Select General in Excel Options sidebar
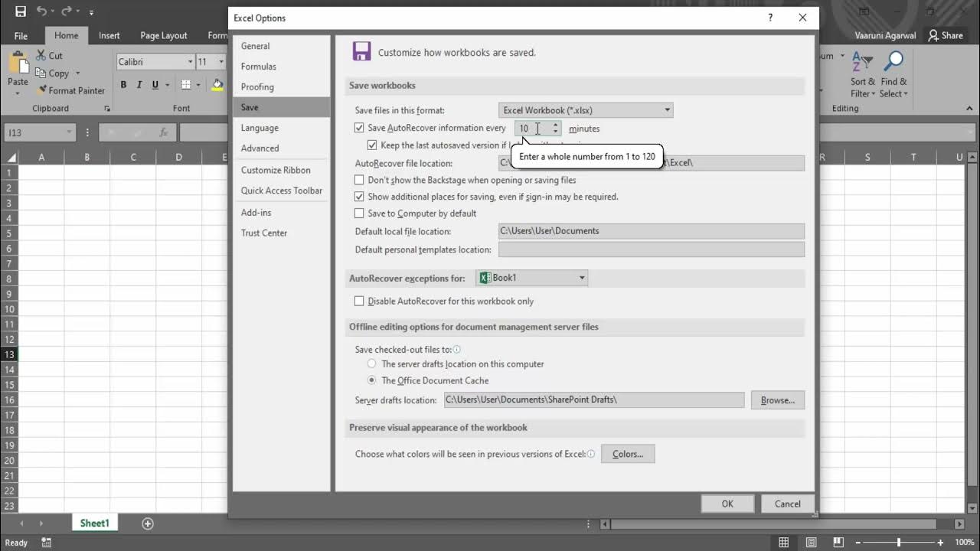The height and width of the screenshot is (551, 980). 282,46
